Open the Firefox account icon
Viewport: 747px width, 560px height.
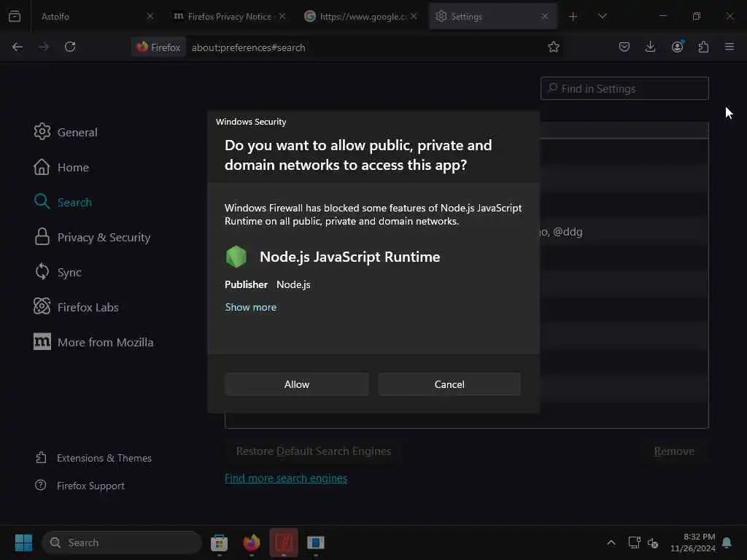point(677,47)
